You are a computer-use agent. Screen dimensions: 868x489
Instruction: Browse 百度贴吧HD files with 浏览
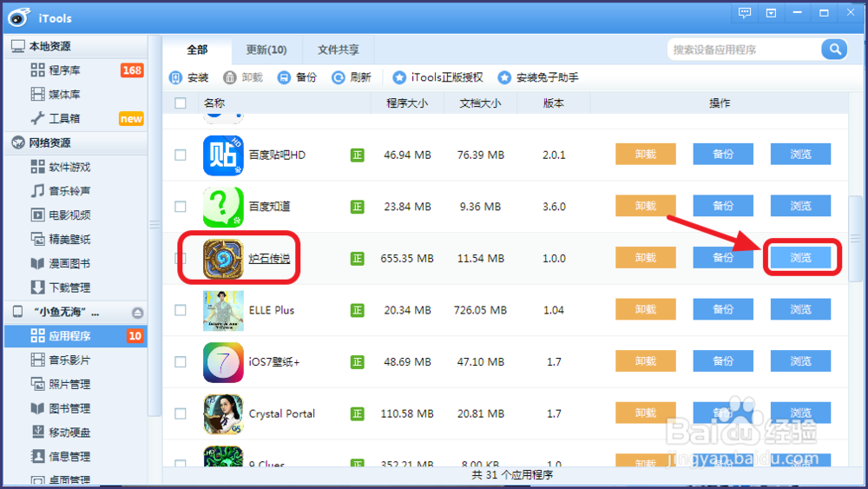pyautogui.click(x=800, y=154)
